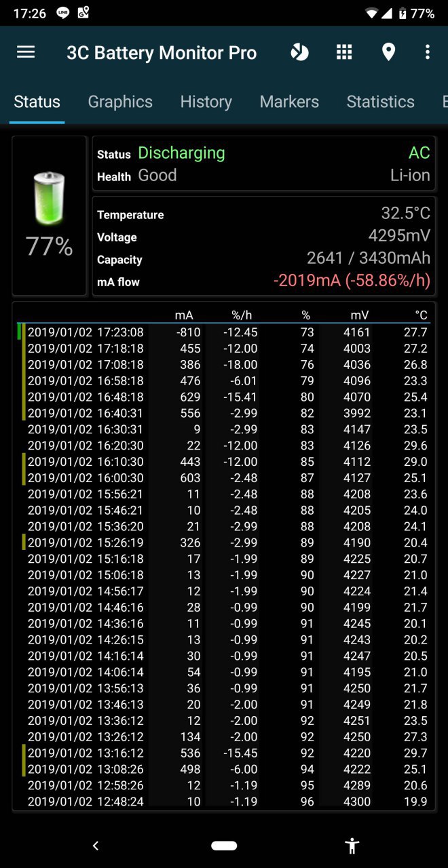Tap the mV column header

tap(360, 315)
